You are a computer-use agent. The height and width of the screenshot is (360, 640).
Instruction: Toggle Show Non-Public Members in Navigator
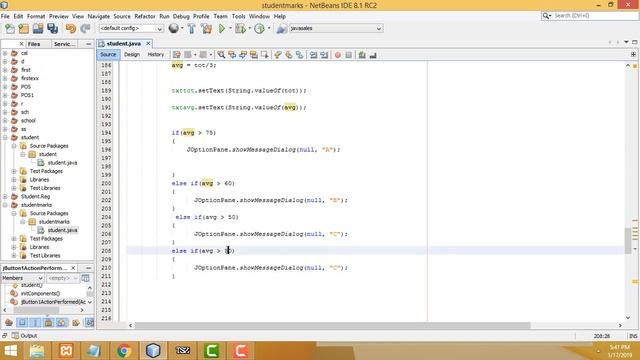point(48,323)
